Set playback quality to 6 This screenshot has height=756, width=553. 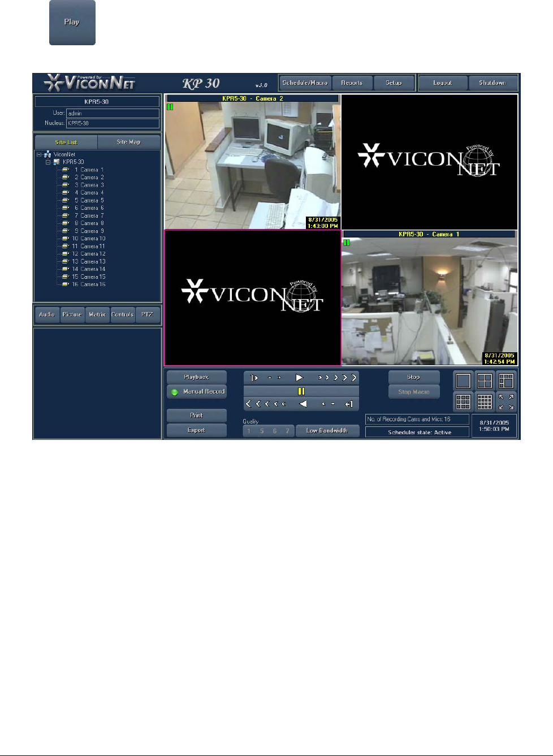click(x=275, y=431)
